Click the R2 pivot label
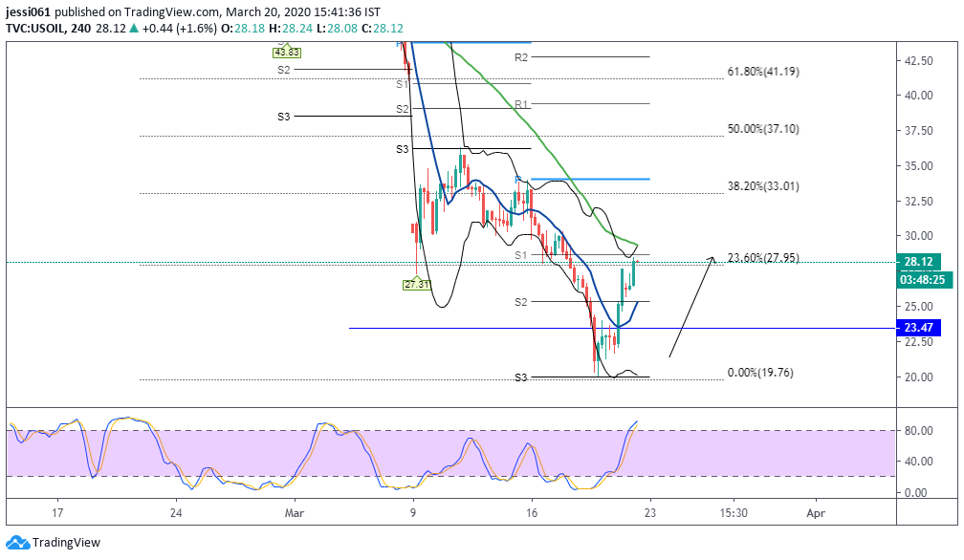 [520, 57]
